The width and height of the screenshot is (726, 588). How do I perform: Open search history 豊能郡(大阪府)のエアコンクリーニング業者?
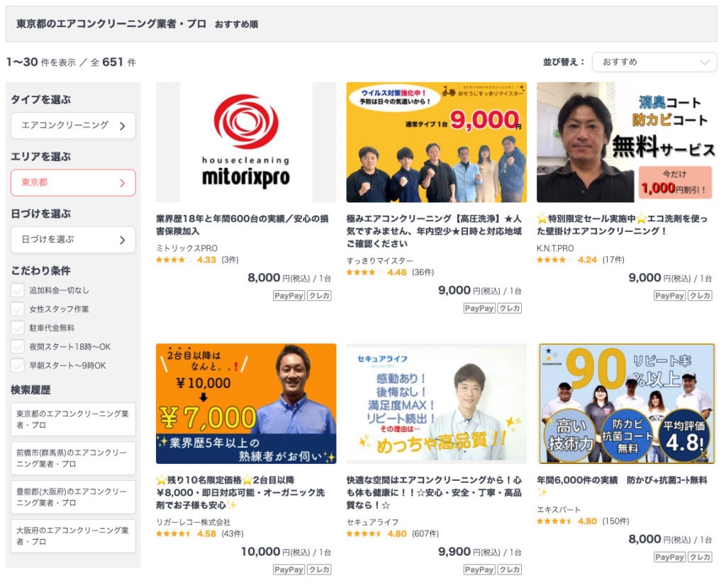pos(73,497)
